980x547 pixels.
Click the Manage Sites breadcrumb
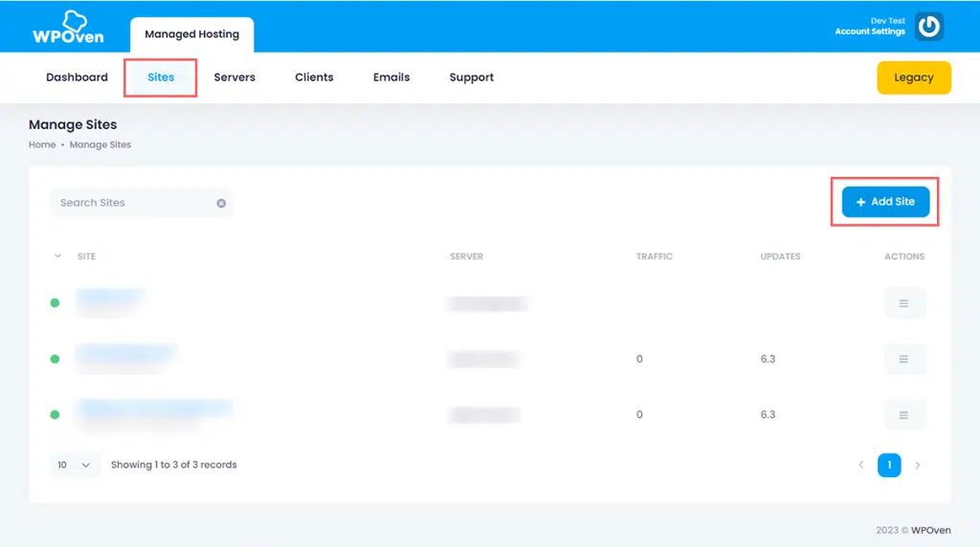(100, 144)
